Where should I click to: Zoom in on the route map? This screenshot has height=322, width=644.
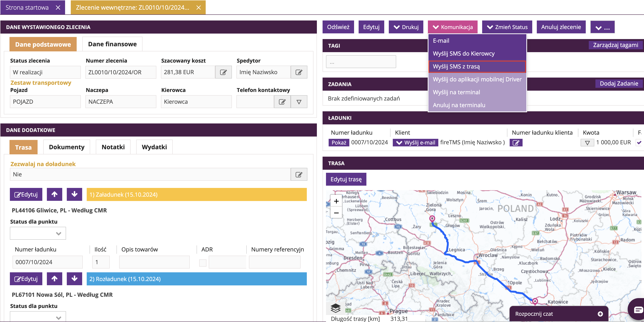tap(336, 201)
